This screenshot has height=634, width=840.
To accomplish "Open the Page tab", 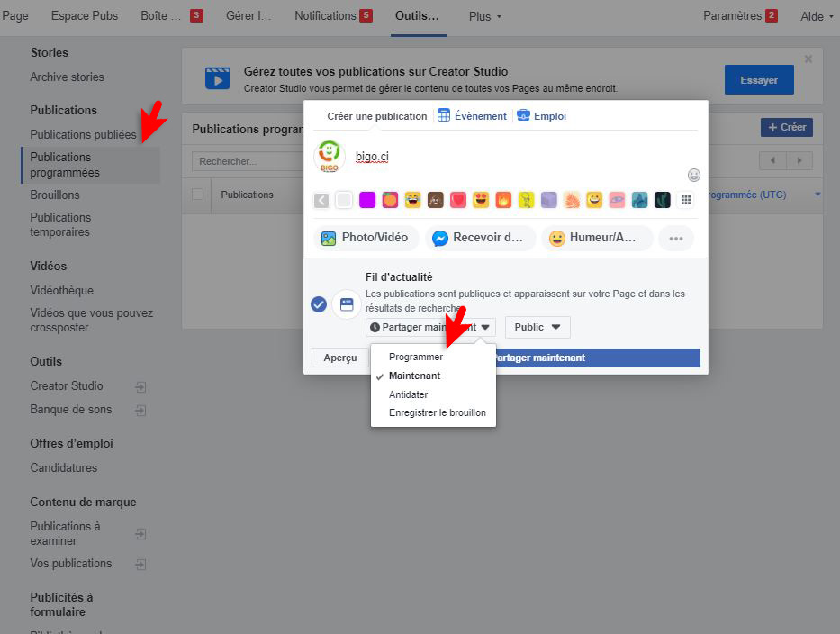I will click(x=15, y=16).
